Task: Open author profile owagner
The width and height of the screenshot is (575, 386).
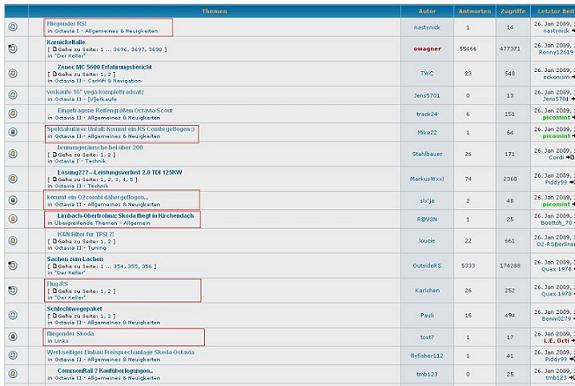Action: (427, 49)
